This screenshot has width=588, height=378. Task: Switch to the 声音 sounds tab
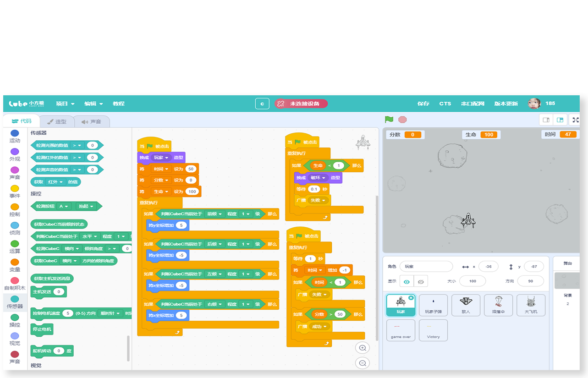tap(92, 121)
